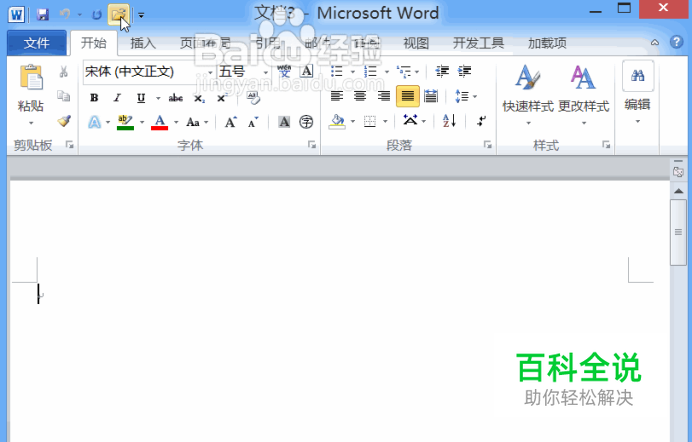This screenshot has height=442, width=692.
Task: Toggle show paragraph marks icon
Action: click(481, 121)
